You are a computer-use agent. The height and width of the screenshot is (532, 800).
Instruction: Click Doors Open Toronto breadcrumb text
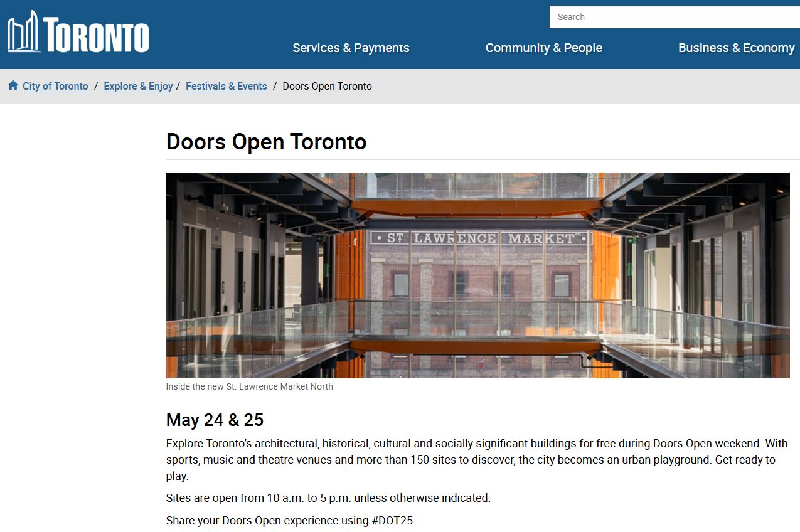click(327, 86)
